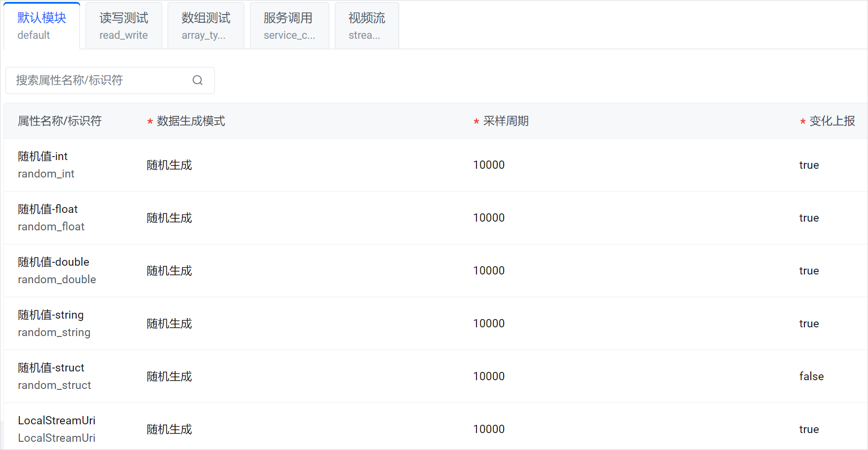This screenshot has width=868, height=450.
Task: Click 随机生成 in the random_double row
Action: 169,271
